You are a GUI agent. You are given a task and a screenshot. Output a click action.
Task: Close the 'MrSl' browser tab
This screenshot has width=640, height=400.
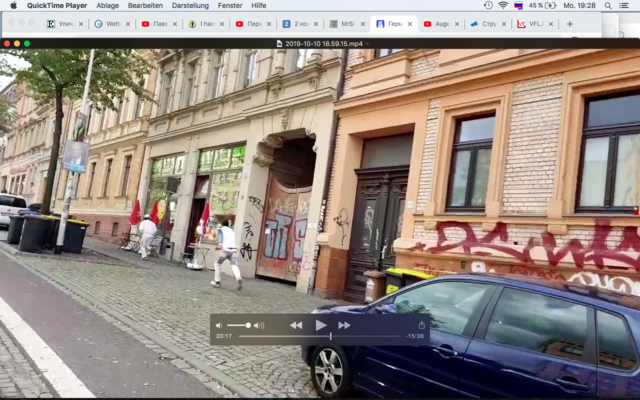pos(362,24)
